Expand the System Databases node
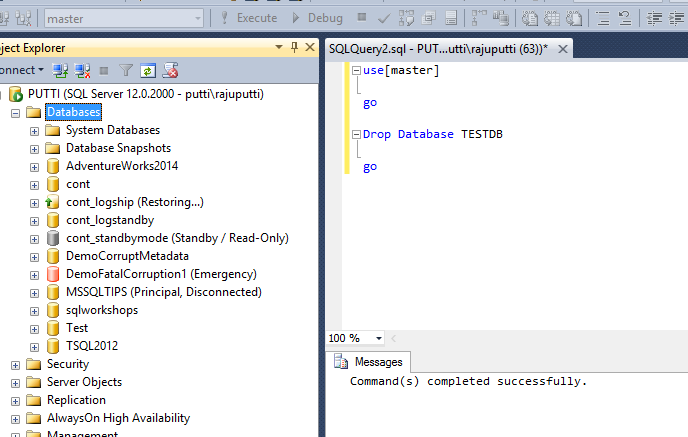 (x=34, y=131)
